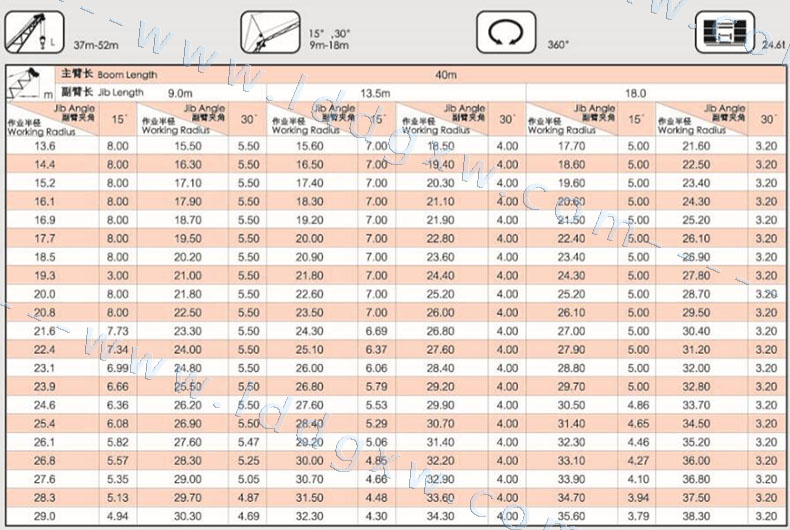Screen dimensions: 790x530
Task: Click the '4.69' capacity cell
Action: (x=249, y=516)
